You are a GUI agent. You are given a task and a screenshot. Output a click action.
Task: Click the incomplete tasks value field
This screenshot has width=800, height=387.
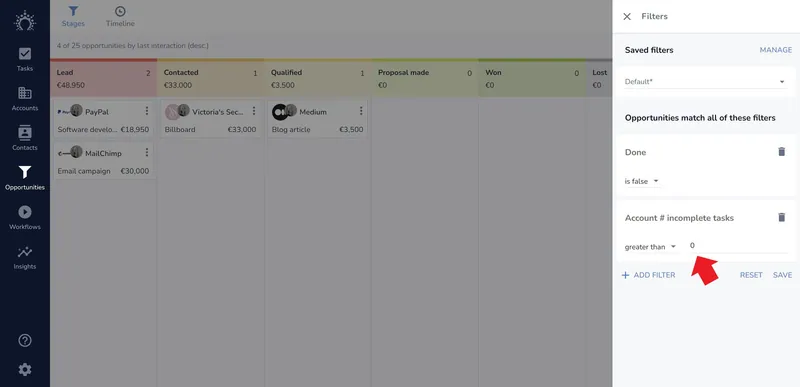(x=738, y=246)
